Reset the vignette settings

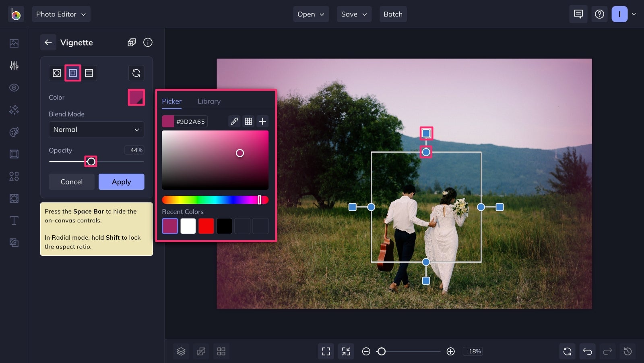(136, 73)
